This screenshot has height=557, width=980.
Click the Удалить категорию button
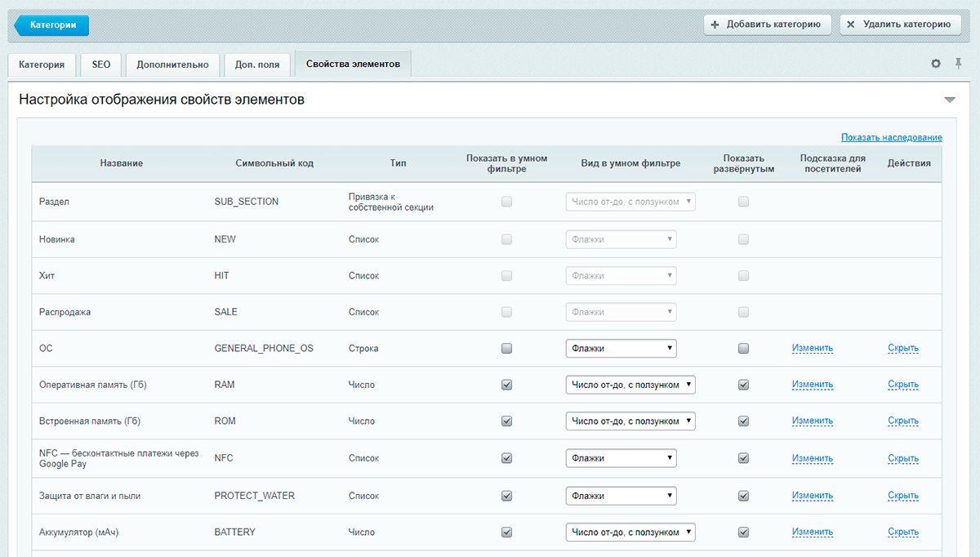pyautogui.click(x=900, y=25)
